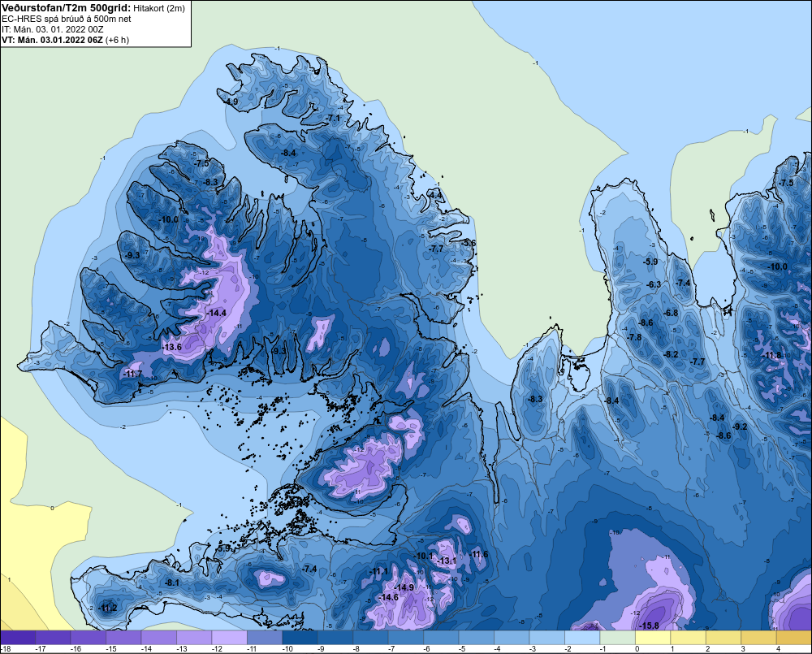Screen dimensions: 812x654
Task: Click the -13.6 temperature value on the map
Action: pos(172,347)
